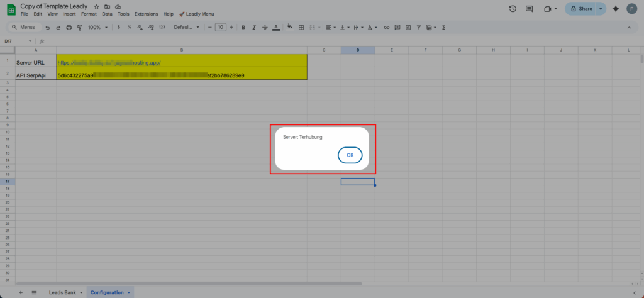Click the undo icon in toolbar
The image size is (644, 298).
click(48, 28)
